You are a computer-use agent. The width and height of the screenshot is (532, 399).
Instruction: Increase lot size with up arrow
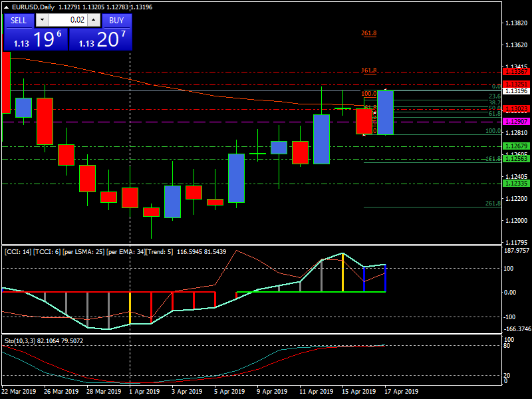click(94, 21)
